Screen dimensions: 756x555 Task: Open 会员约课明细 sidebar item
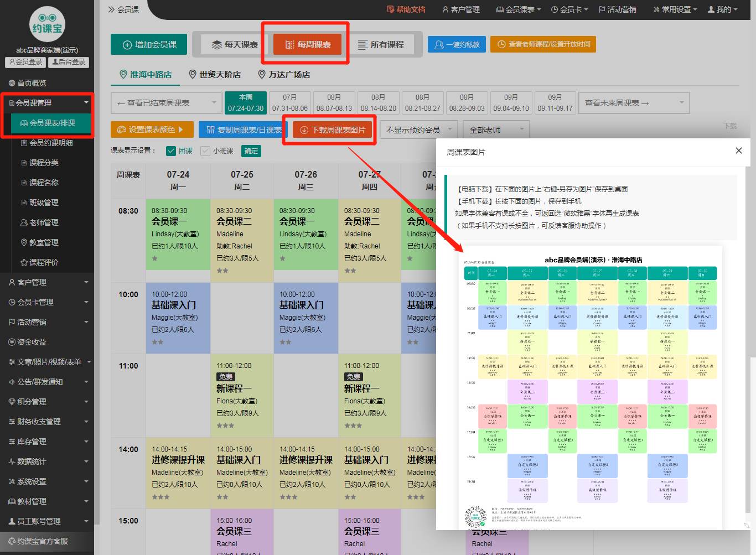pos(47,143)
